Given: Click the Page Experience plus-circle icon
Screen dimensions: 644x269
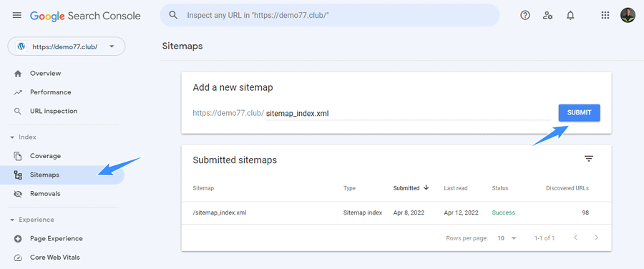Looking at the screenshot, I should tap(18, 239).
